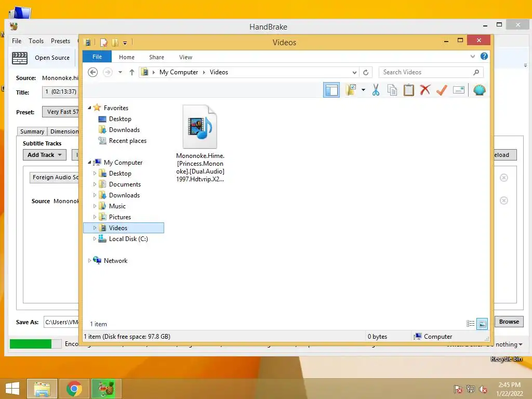Select Videos in the navigation tree
532x399 pixels.
(x=124, y=228)
